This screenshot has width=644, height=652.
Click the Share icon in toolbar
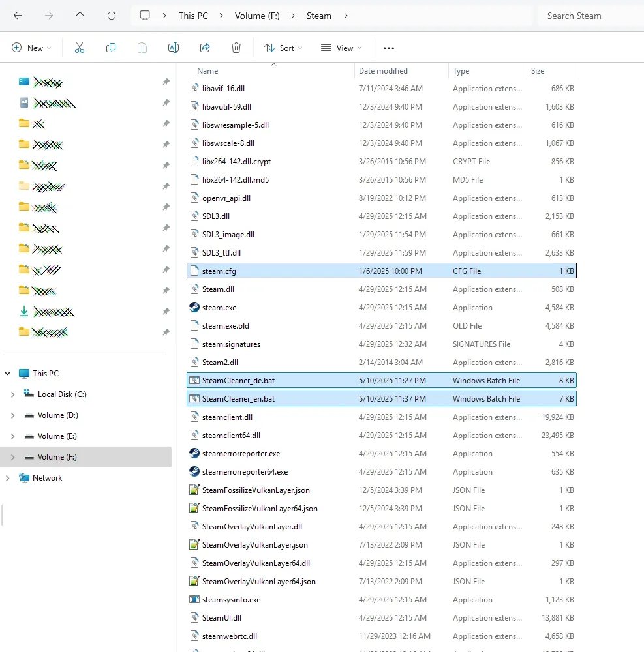tap(205, 48)
